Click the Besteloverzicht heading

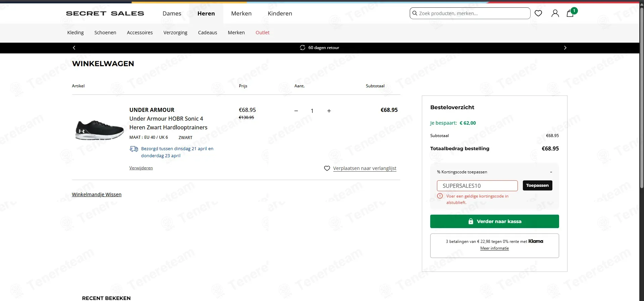pos(452,107)
